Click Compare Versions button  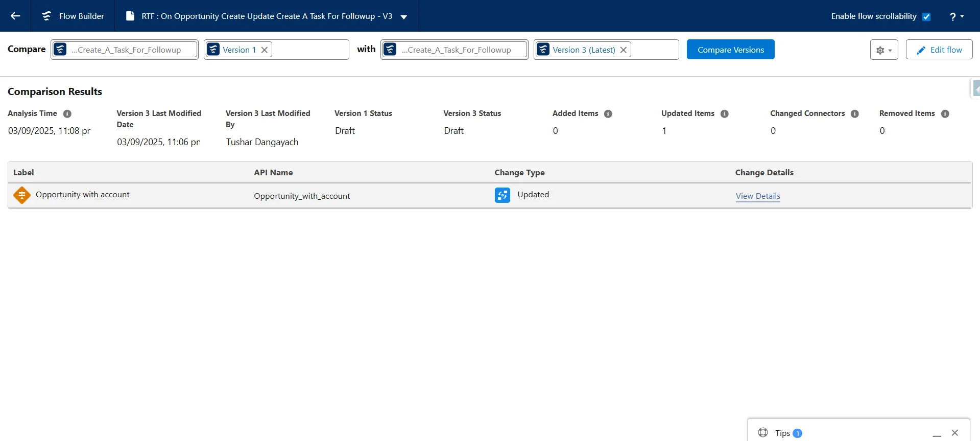pyautogui.click(x=731, y=50)
